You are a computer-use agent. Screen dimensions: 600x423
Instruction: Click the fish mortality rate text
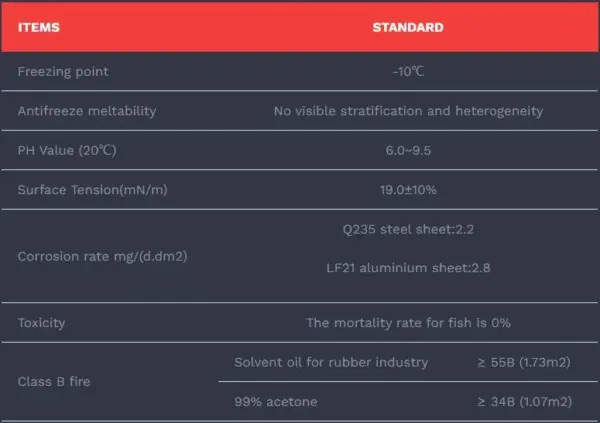[408, 323]
